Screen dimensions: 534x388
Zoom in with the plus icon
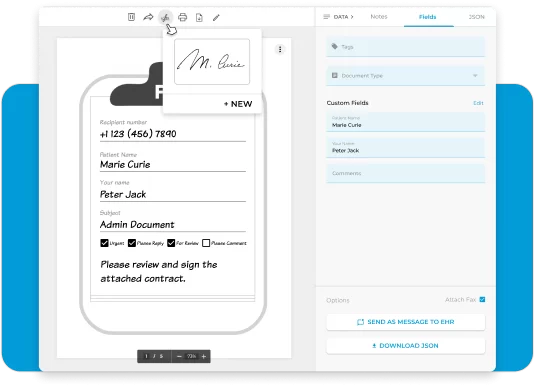(x=204, y=356)
